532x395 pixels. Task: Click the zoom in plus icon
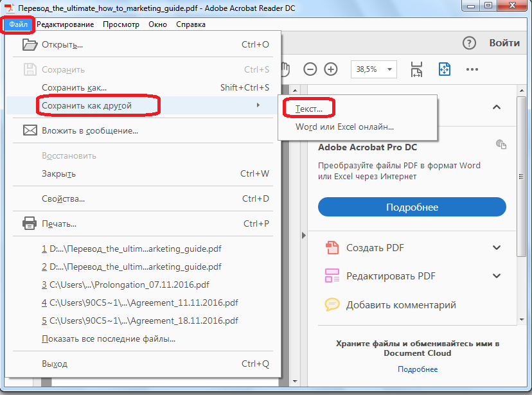click(331, 69)
